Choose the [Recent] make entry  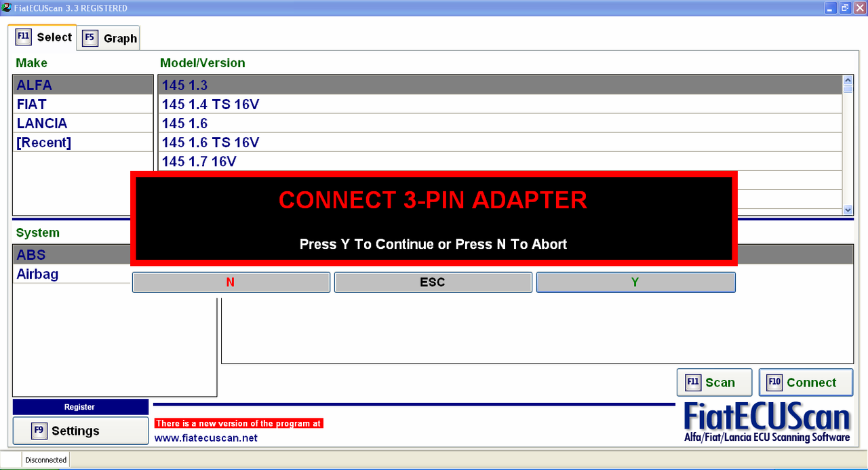coord(83,142)
